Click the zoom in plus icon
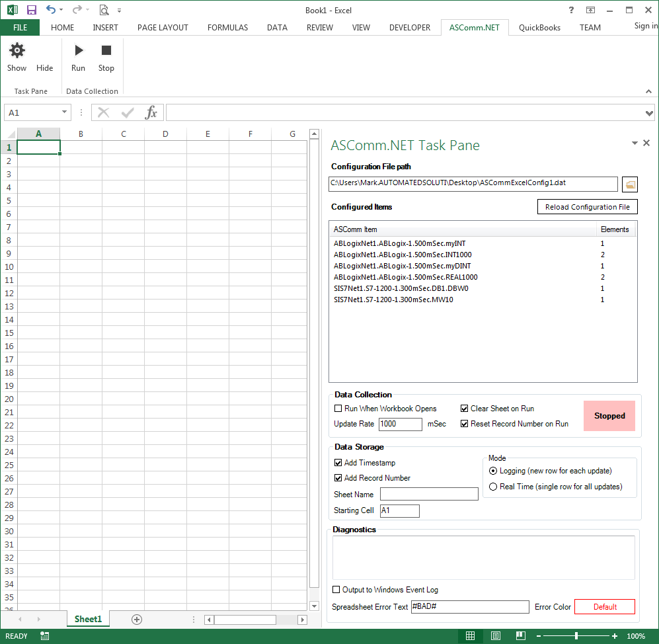Viewport: 659px width, 644px height. click(615, 636)
